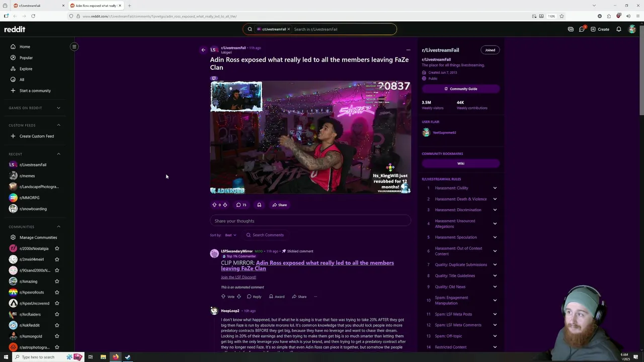Share the Adin Ross post
The height and width of the screenshot is (362, 644).
tap(280, 205)
